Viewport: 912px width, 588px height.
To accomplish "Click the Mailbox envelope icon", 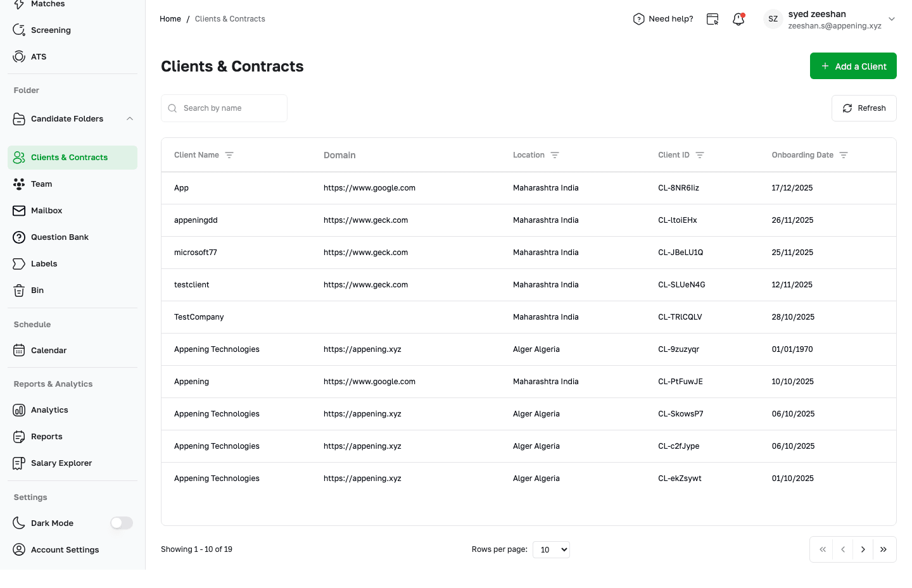I will [x=19, y=210].
